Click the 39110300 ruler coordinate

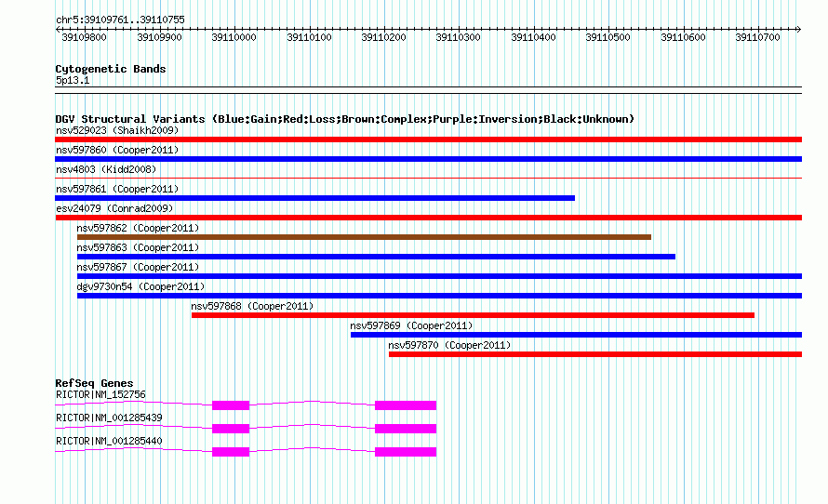459,37
